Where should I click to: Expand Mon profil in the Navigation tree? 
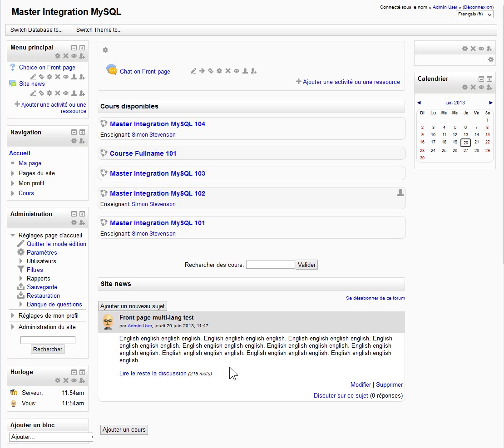point(13,183)
